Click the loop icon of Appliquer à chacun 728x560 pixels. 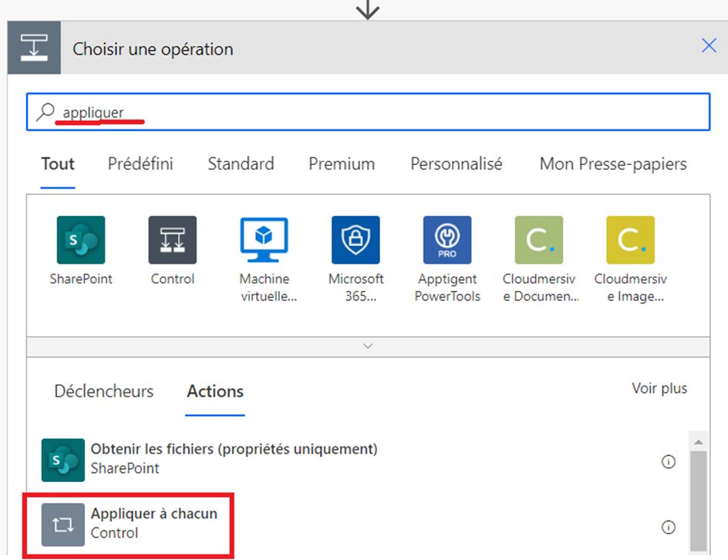pos(63,525)
